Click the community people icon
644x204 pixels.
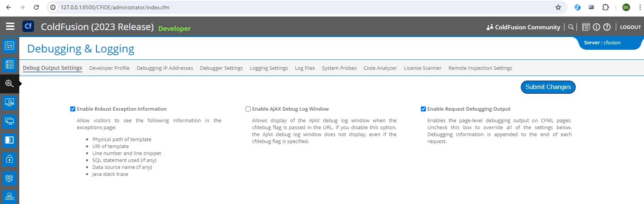(490, 27)
